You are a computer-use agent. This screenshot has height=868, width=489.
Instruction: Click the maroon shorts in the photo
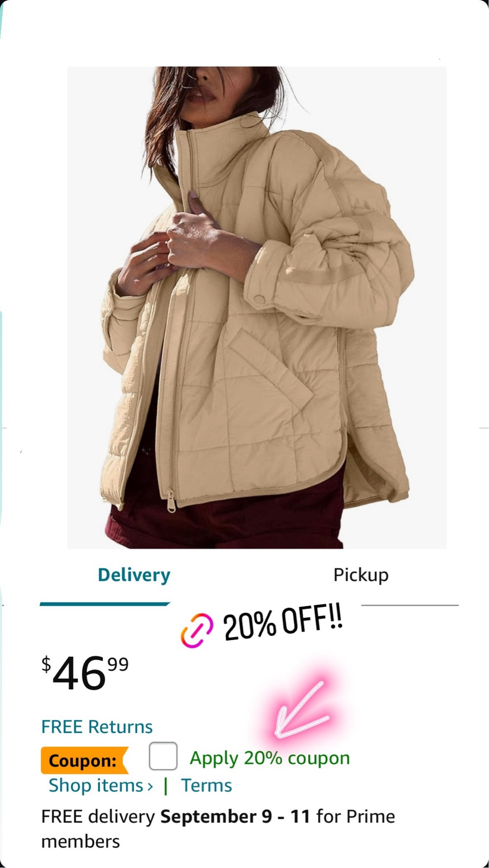click(225, 525)
